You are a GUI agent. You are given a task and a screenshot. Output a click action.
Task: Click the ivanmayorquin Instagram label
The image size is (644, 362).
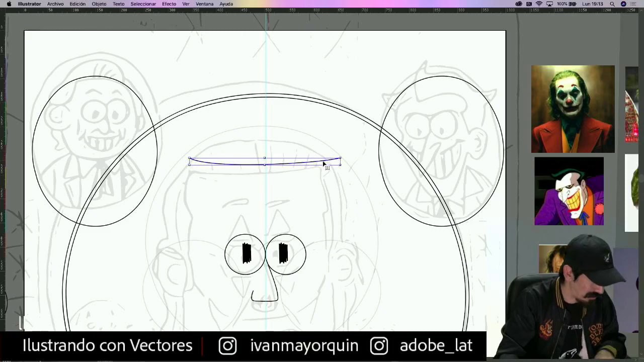pyautogui.click(x=304, y=345)
